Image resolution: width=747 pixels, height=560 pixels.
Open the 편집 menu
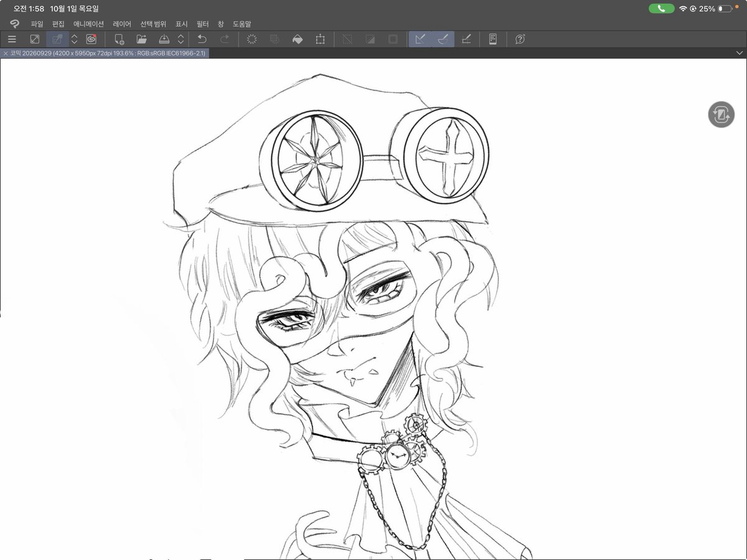point(59,24)
